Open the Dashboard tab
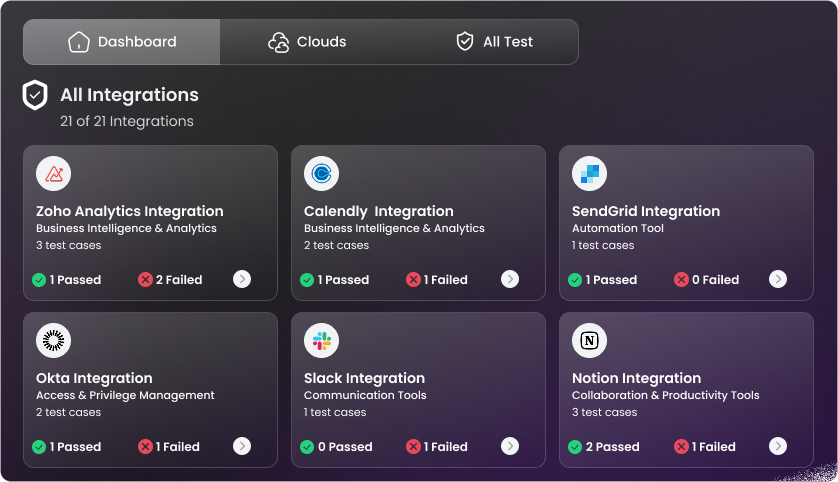This screenshot has width=838, height=482. coord(122,42)
